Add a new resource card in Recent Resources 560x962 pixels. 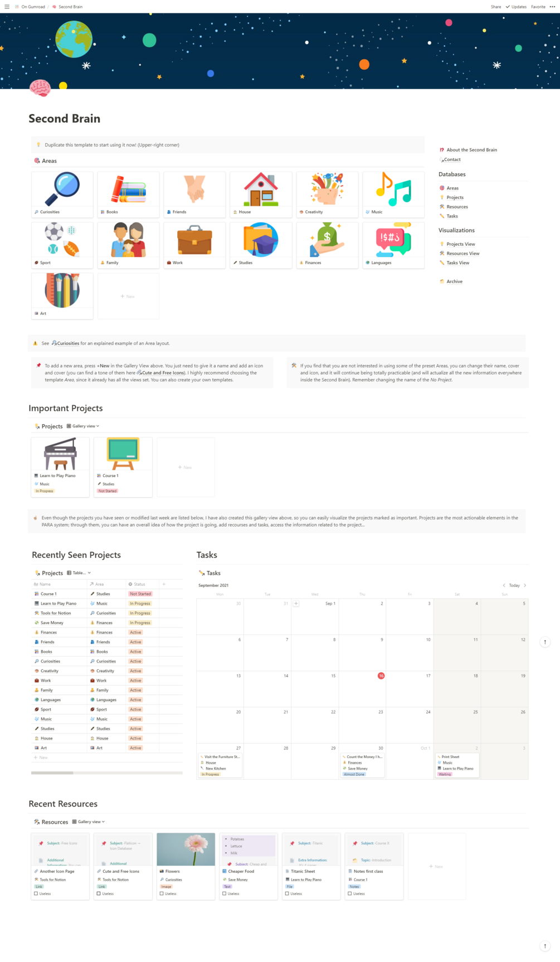(x=436, y=866)
